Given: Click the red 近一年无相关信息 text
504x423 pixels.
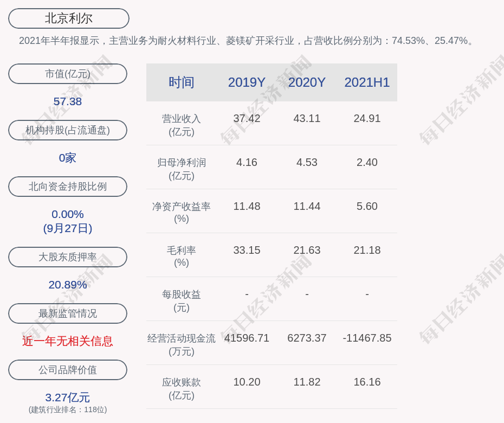Looking at the screenshot, I should pos(68,341).
